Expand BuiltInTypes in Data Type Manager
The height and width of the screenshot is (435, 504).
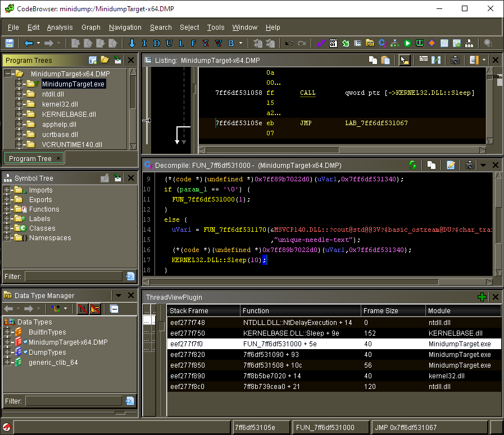[x=7, y=332]
